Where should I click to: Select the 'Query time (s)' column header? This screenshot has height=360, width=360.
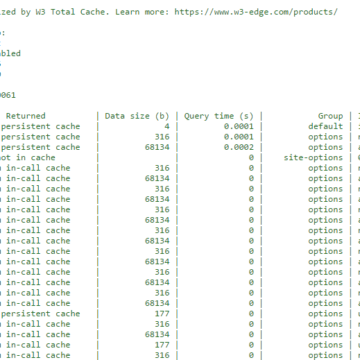coord(219,116)
